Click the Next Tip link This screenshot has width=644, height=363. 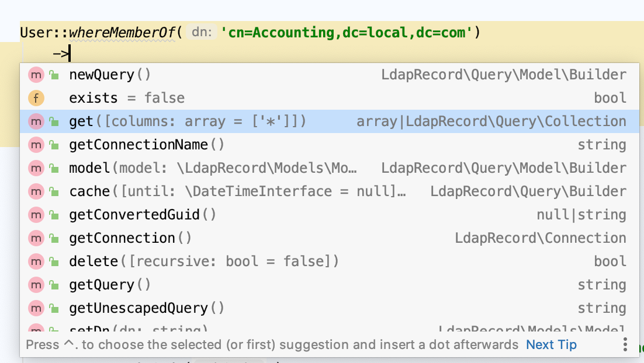pyautogui.click(x=550, y=344)
